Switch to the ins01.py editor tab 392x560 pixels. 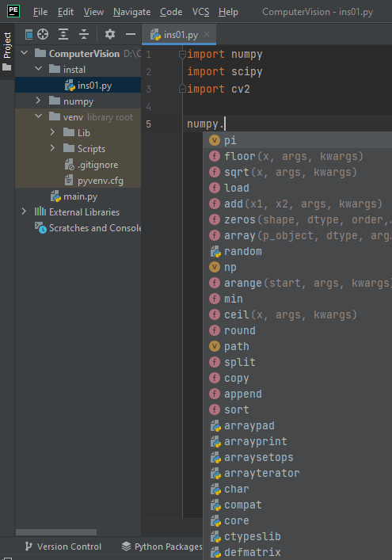pyautogui.click(x=179, y=35)
